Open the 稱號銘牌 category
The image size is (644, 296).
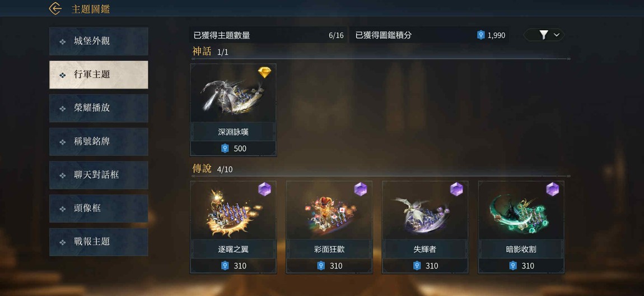click(99, 141)
